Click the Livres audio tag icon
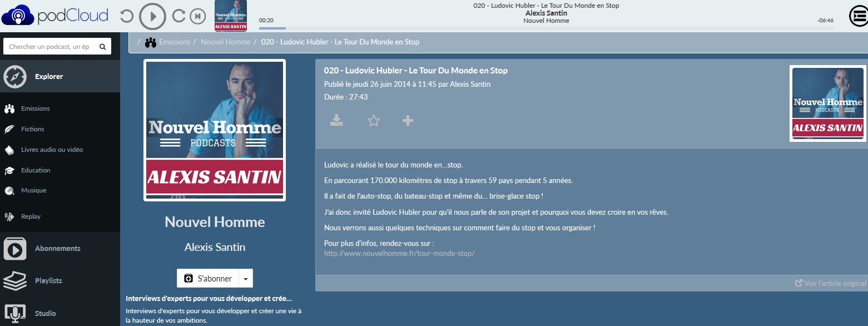 9,150
